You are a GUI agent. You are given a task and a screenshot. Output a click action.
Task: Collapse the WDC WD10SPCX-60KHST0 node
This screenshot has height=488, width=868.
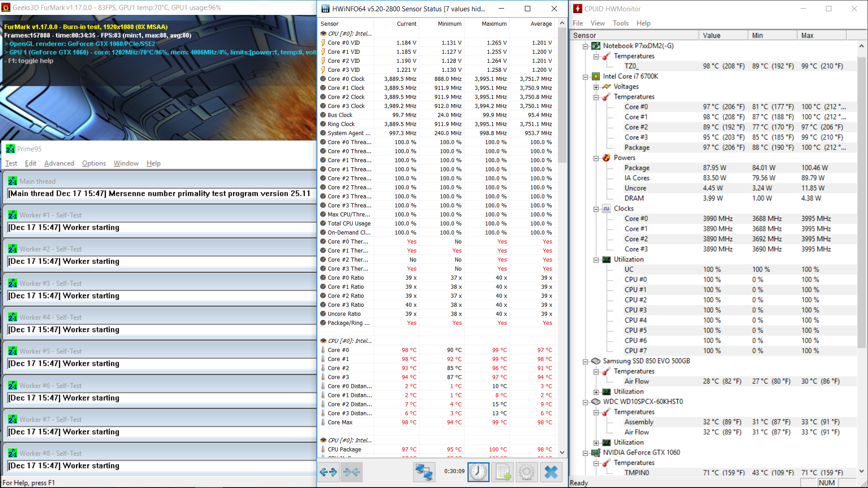point(585,402)
